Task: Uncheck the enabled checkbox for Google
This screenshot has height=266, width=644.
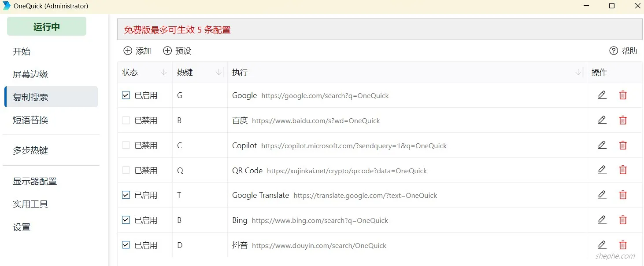Action: coord(126,95)
